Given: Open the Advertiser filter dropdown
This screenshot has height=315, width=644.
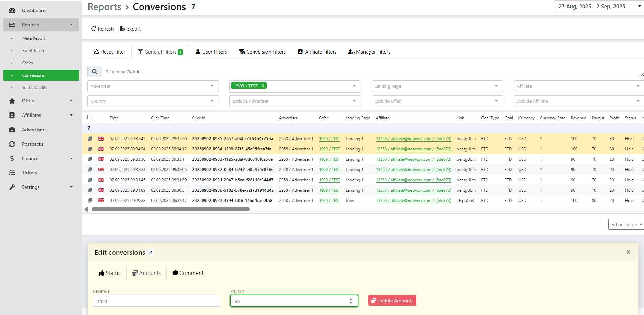Looking at the screenshot, I should (153, 86).
